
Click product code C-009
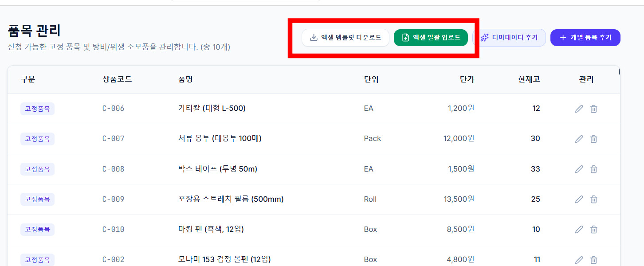[x=114, y=199]
